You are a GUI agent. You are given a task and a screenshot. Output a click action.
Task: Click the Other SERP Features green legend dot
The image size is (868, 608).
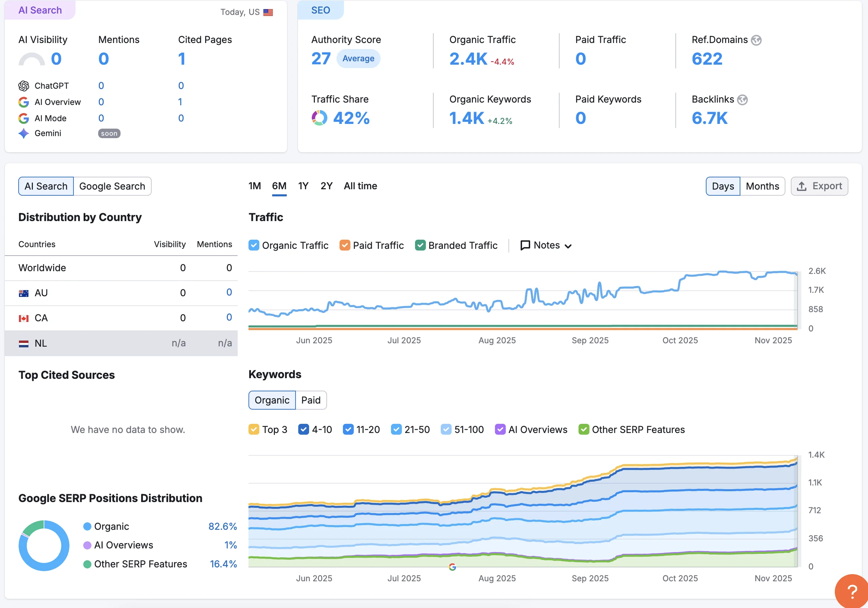click(x=87, y=564)
